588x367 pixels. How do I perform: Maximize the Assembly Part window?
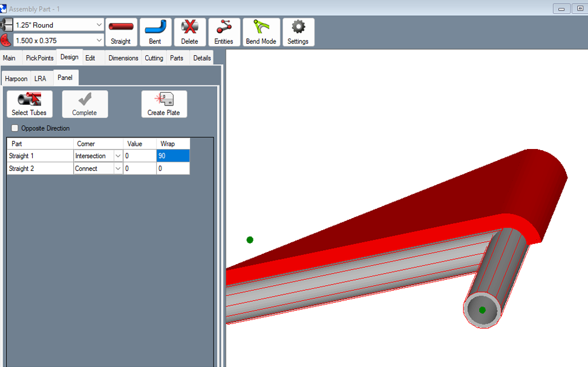580,8
